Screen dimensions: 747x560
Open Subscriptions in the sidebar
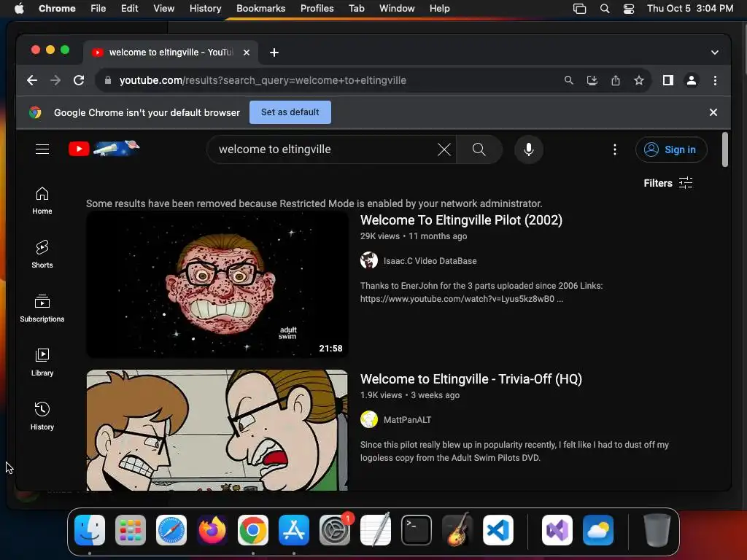pyautogui.click(x=42, y=308)
